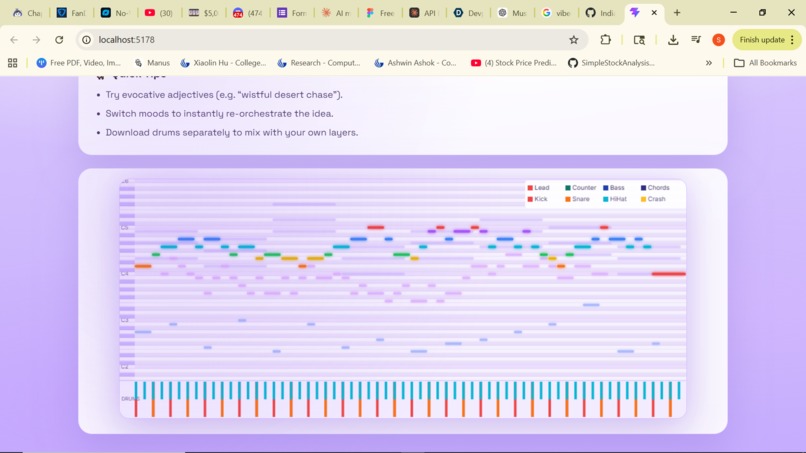Switch to the YouTube (30) tab
The height and width of the screenshot is (453, 806).
pyautogui.click(x=159, y=13)
